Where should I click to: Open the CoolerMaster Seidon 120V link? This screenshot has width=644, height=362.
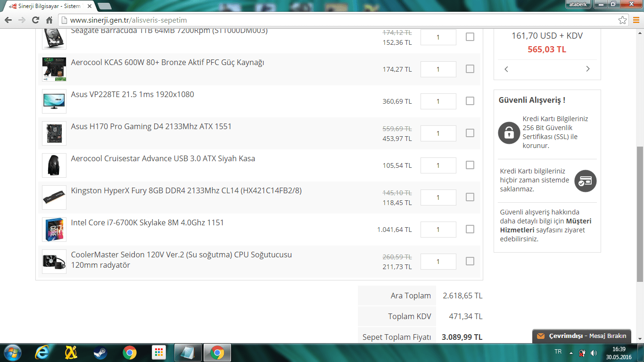point(182,260)
